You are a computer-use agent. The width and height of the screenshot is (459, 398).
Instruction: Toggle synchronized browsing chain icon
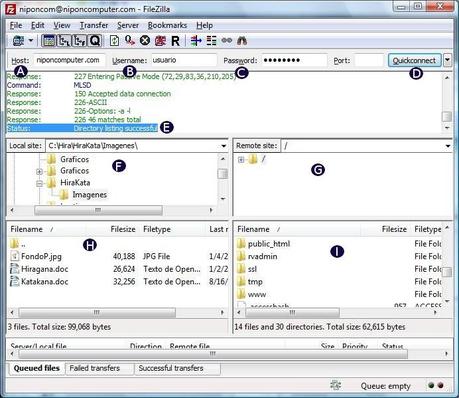coord(227,41)
